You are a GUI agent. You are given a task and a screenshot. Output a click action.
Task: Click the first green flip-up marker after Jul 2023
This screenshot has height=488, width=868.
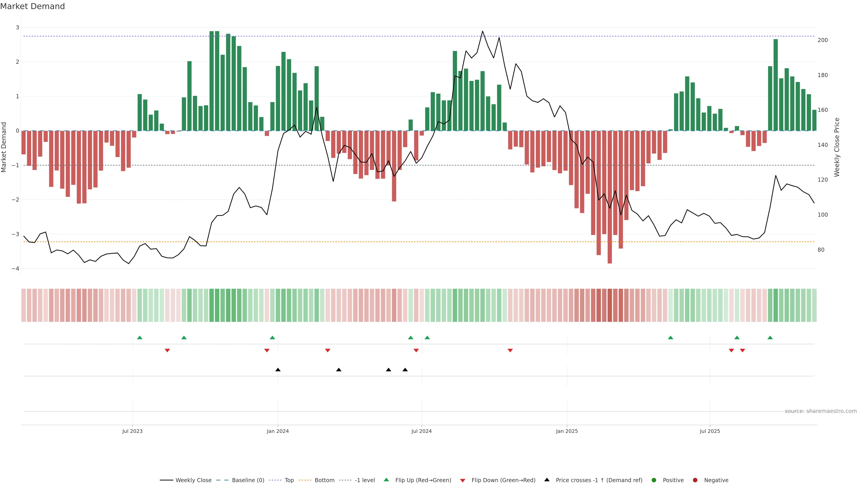(140, 338)
